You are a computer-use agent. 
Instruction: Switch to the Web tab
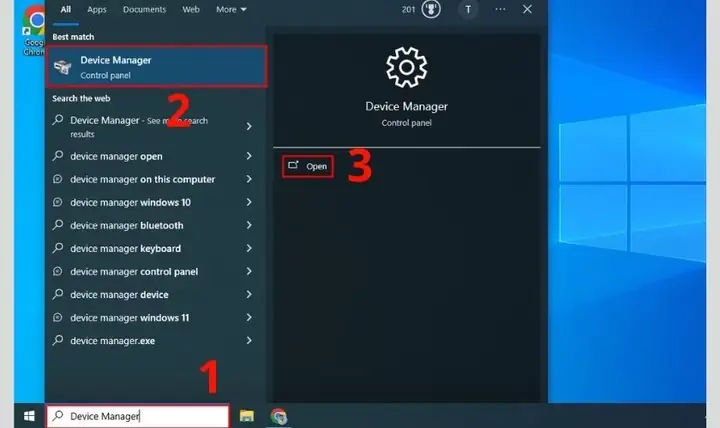click(x=191, y=9)
